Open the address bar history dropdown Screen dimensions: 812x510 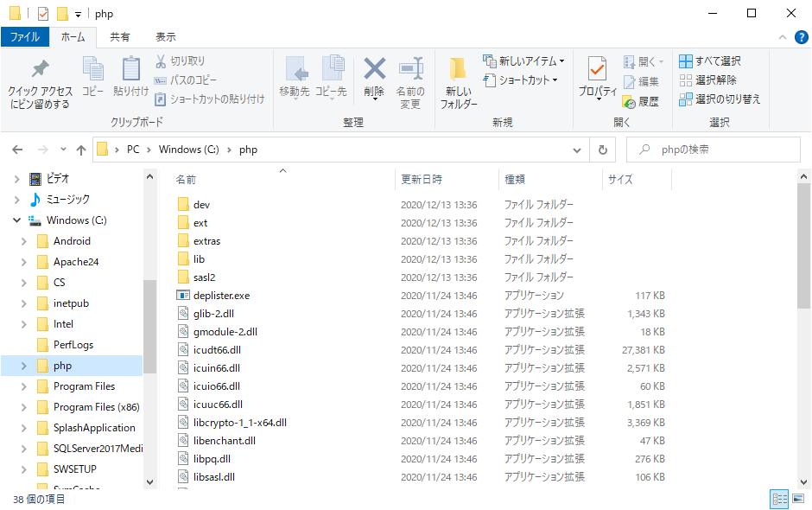(578, 150)
